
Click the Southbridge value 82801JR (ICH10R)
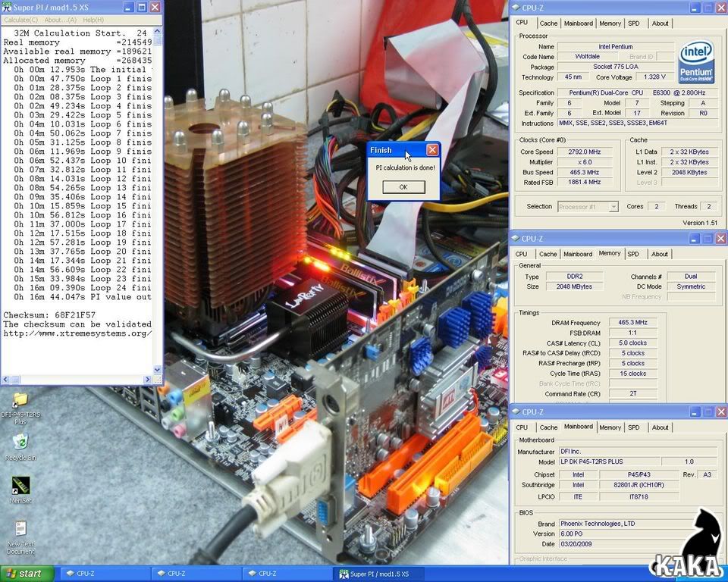pos(639,484)
